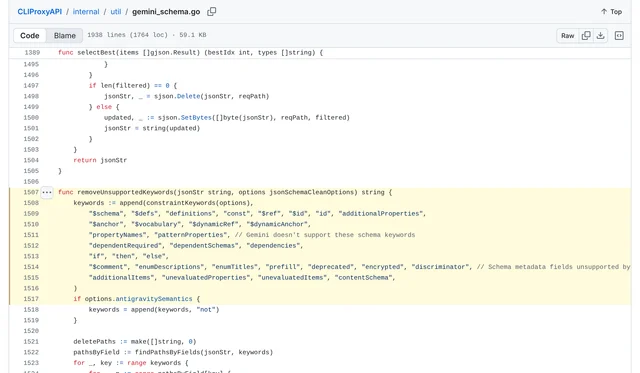The image size is (640, 373).
Task: Click "unevaluatedProperties" string on line 1515
Action: point(206,278)
